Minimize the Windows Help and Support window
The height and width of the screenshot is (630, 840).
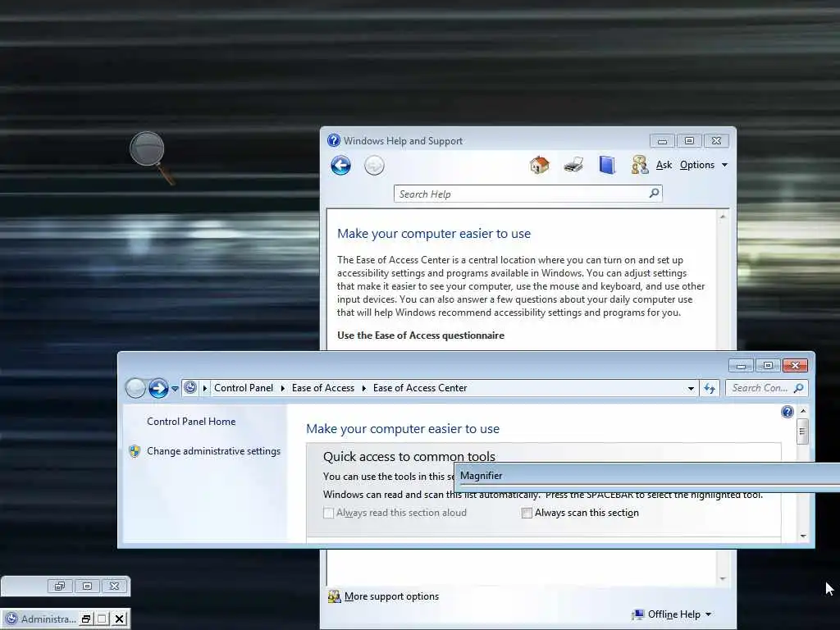click(x=662, y=141)
